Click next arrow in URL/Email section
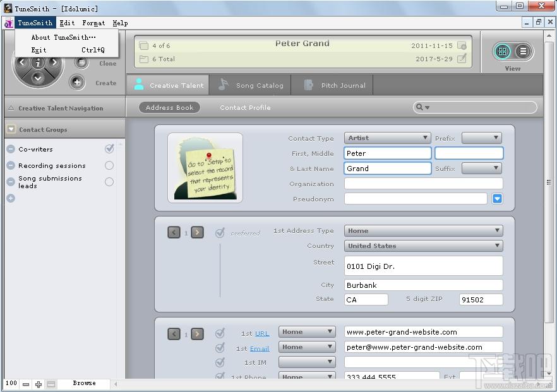The image size is (557, 392). [198, 334]
